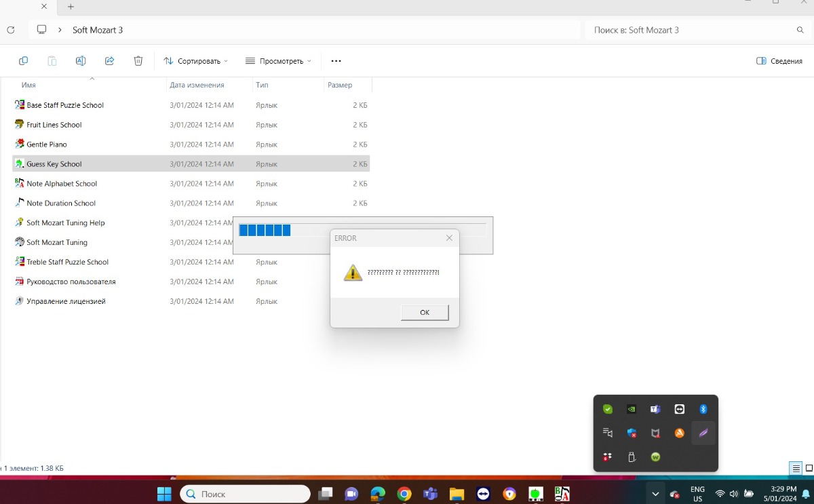Click the purple feather icon in tray overflow
The image size is (814, 504).
point(703,433)
